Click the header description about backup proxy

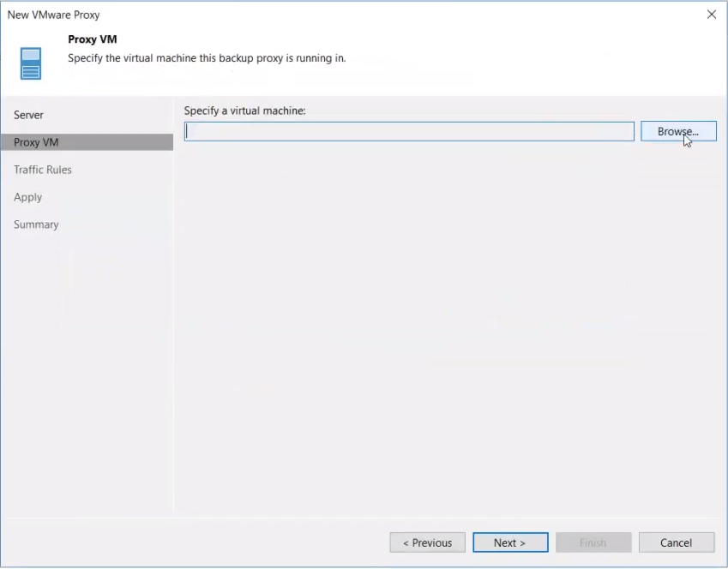coord(206,58)
